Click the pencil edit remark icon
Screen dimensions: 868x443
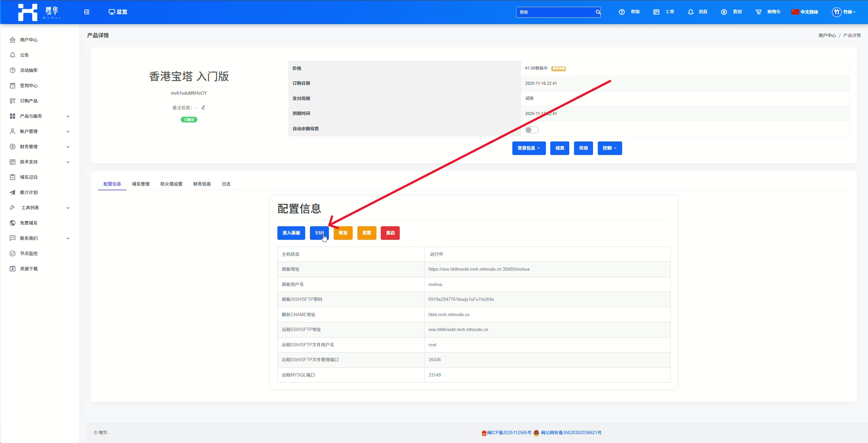point(203,108)
